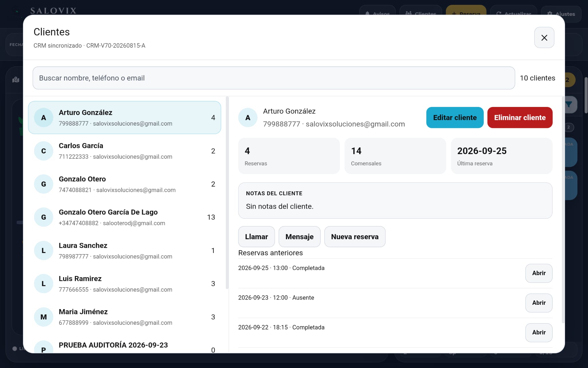The height and width of the screenshot is (368, 588).
Task: Click the C avatar of Carlos García
Action: 44,151
